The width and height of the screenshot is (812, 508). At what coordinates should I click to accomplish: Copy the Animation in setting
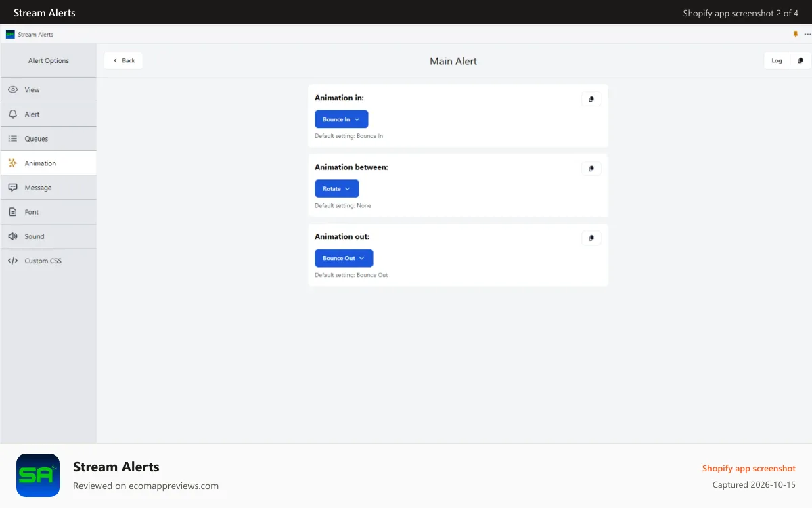point(591,99)
